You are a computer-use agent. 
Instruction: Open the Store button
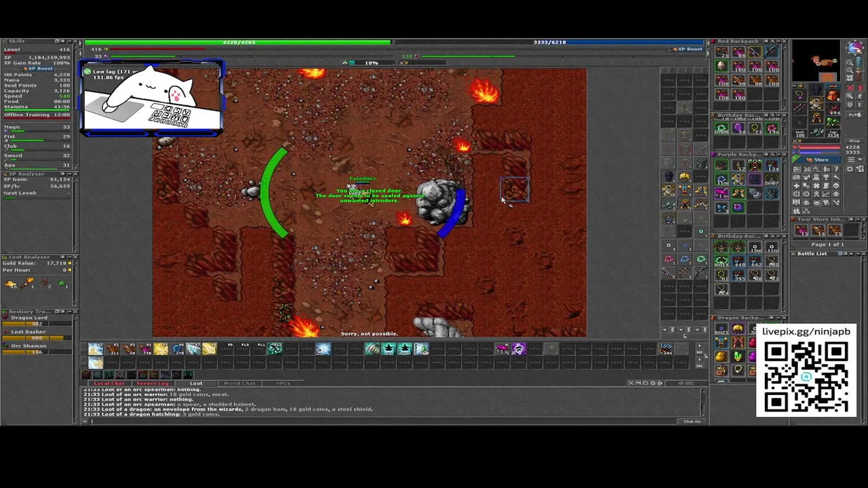[x=816, y=160]
